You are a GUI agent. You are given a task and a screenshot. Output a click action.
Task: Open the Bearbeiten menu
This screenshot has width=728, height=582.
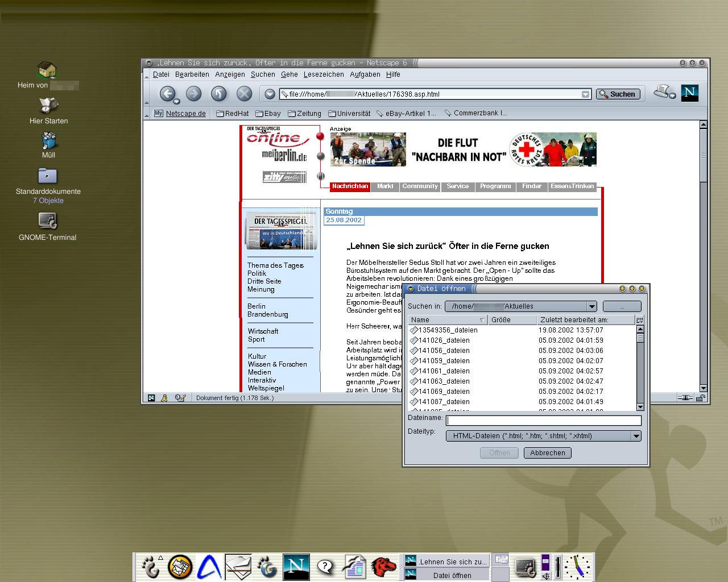(192, 74)
